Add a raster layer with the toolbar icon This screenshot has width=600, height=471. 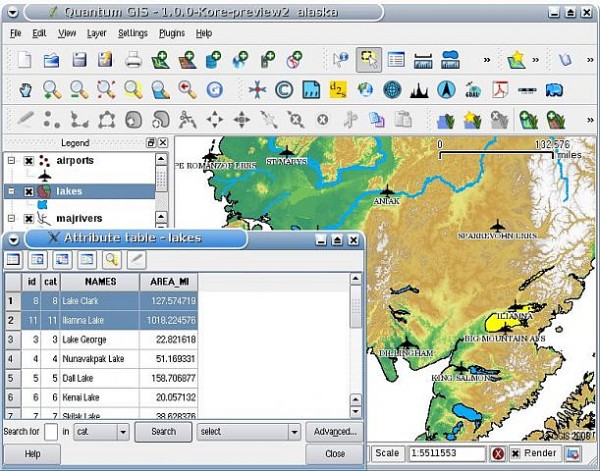[x=188, y=60]
